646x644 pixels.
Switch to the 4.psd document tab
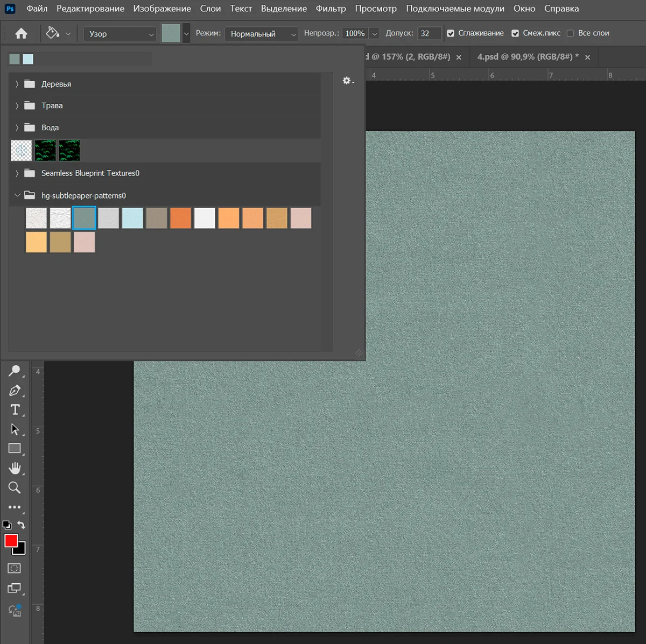pos(528,56)
